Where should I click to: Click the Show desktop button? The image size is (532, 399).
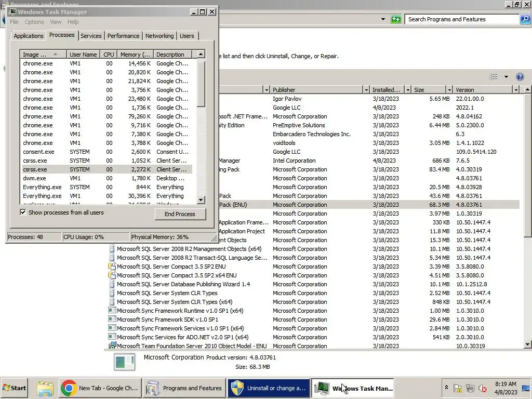click(x=527, y=388)
